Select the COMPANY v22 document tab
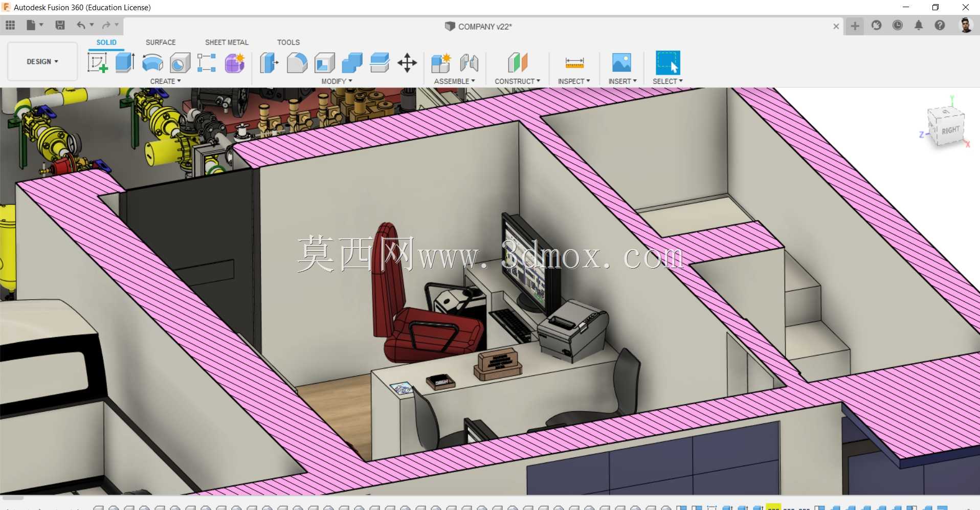Screen dimensions: 980x510 [478, 27]
